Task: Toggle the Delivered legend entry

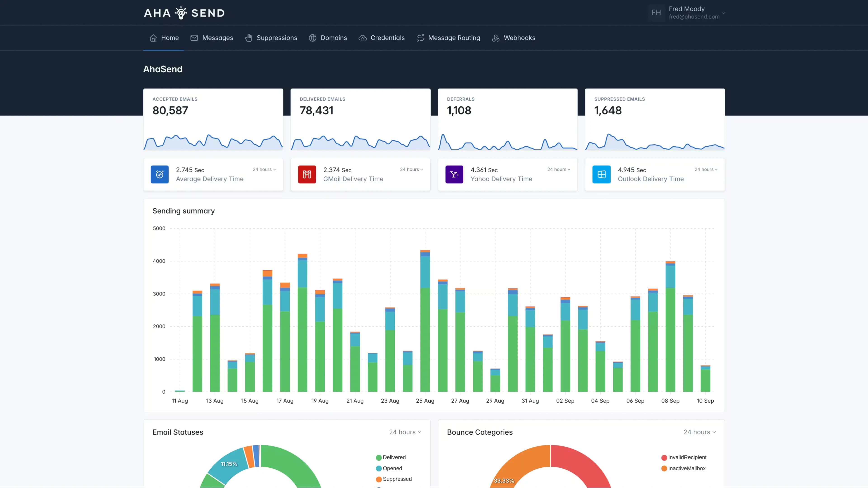Action: point(392,457)
